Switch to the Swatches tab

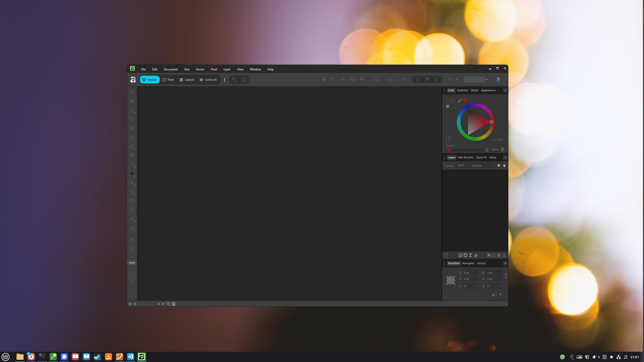coord(462,90)
